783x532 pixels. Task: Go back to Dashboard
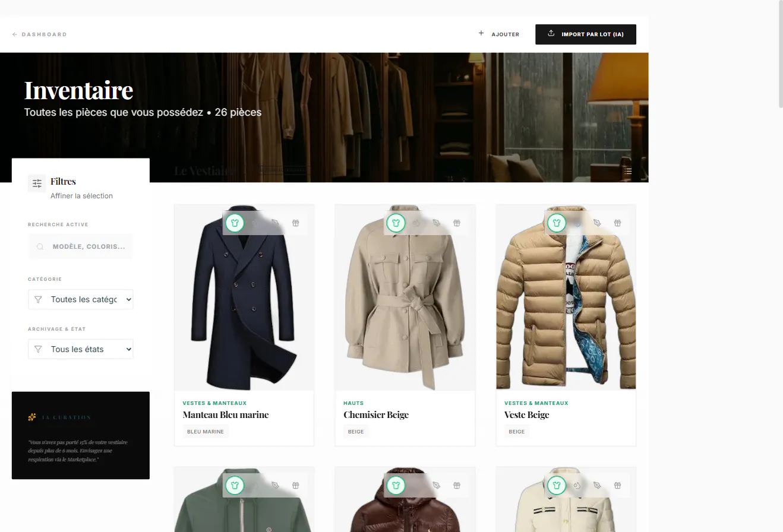(x=40, y=34)
